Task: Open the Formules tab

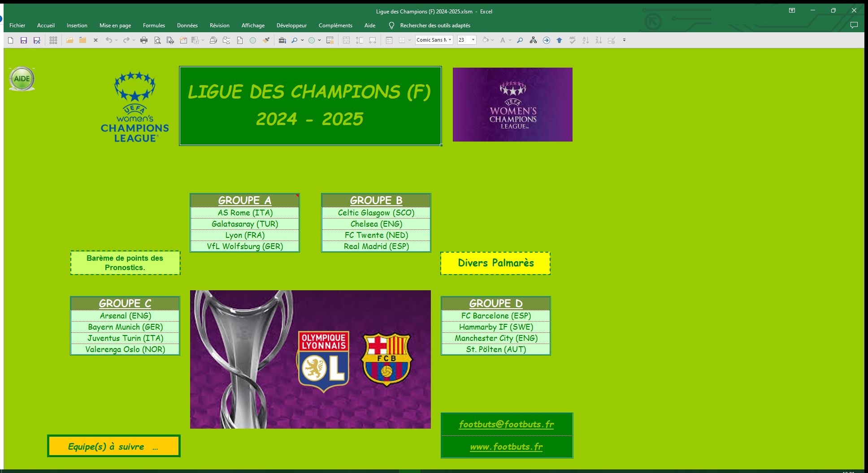Action: (154, 26)
